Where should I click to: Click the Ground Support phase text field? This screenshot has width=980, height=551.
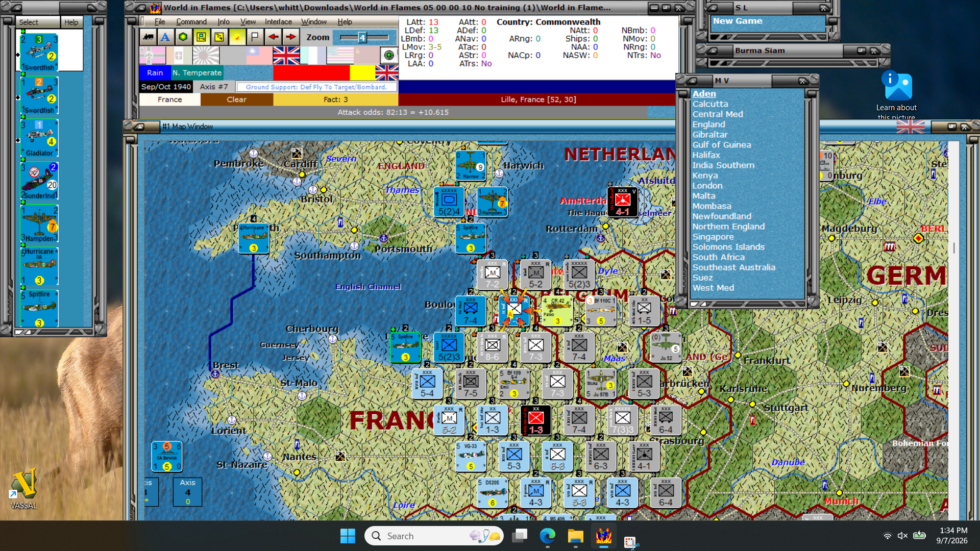coord(316,87)
